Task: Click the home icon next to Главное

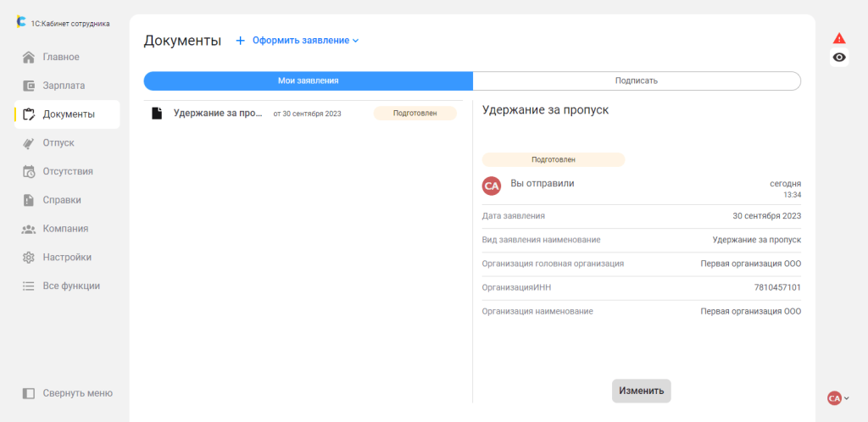Action: (29, 58)
